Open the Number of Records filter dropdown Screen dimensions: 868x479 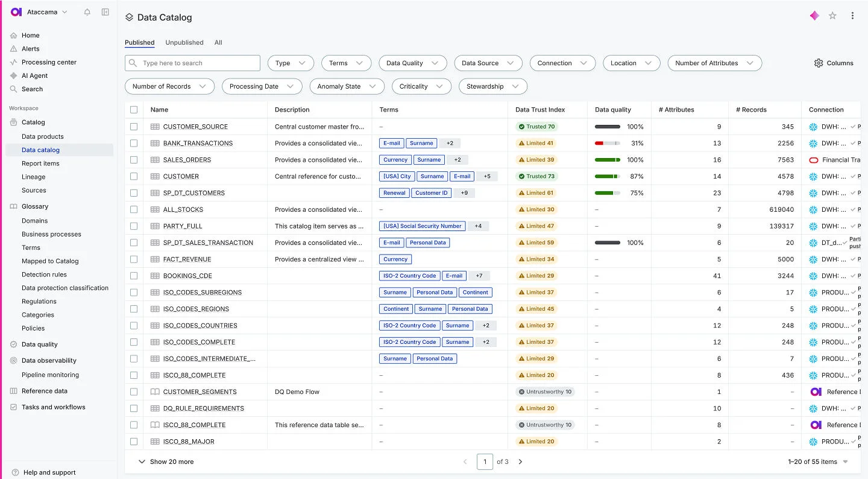pos(169,86)
